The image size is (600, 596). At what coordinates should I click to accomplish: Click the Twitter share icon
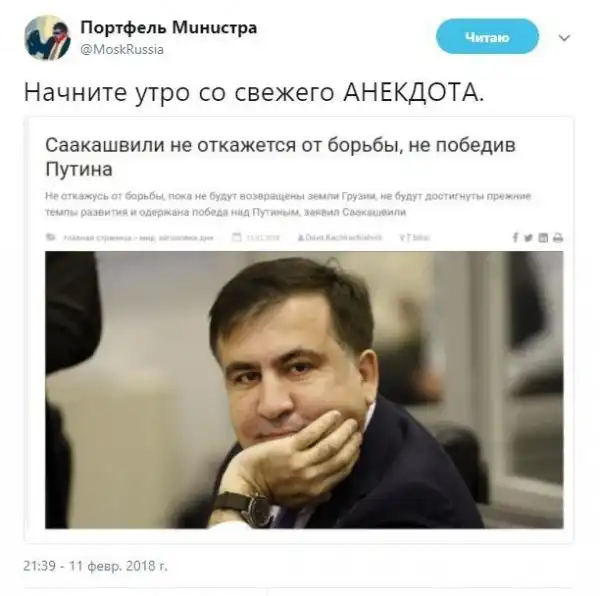pos(528,238)
